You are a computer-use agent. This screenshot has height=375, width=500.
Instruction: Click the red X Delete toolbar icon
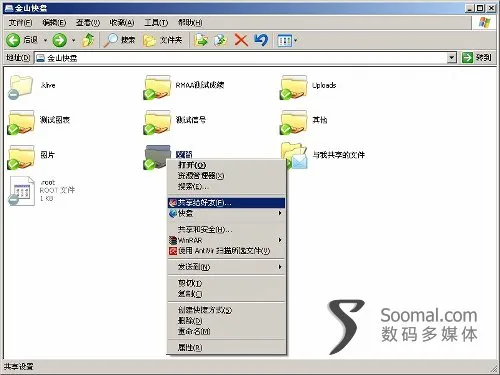coord(241,40)
